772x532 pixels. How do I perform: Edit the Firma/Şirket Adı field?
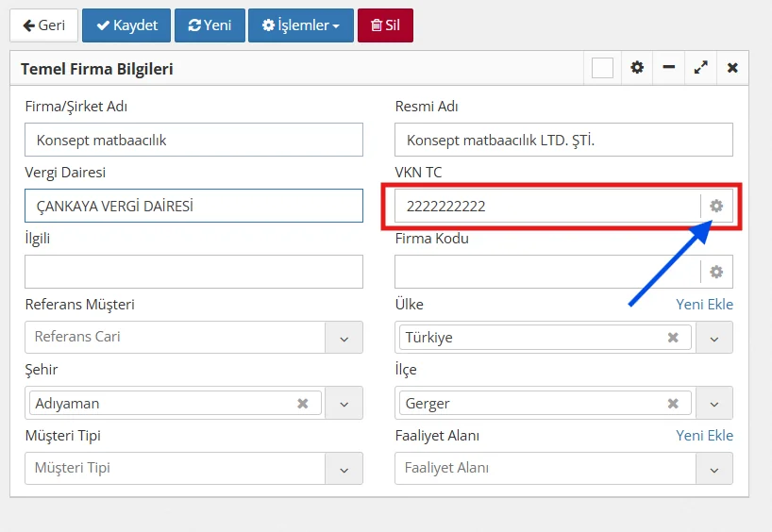click(194, 140)
